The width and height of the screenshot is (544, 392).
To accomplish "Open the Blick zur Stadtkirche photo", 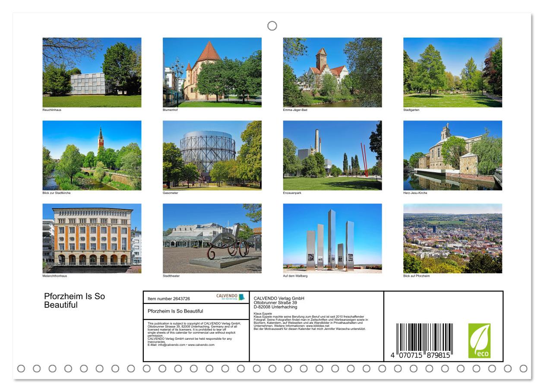I will pos(92,155).
